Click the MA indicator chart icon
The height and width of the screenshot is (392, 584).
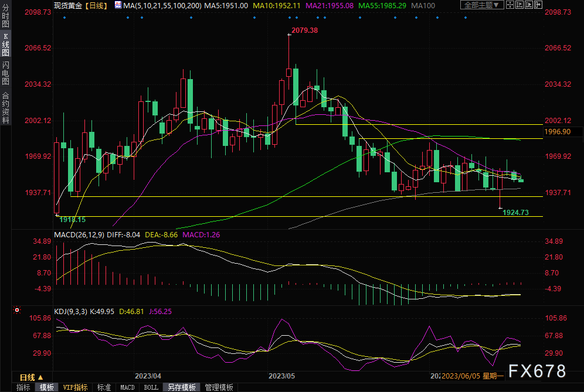[118, 5]
